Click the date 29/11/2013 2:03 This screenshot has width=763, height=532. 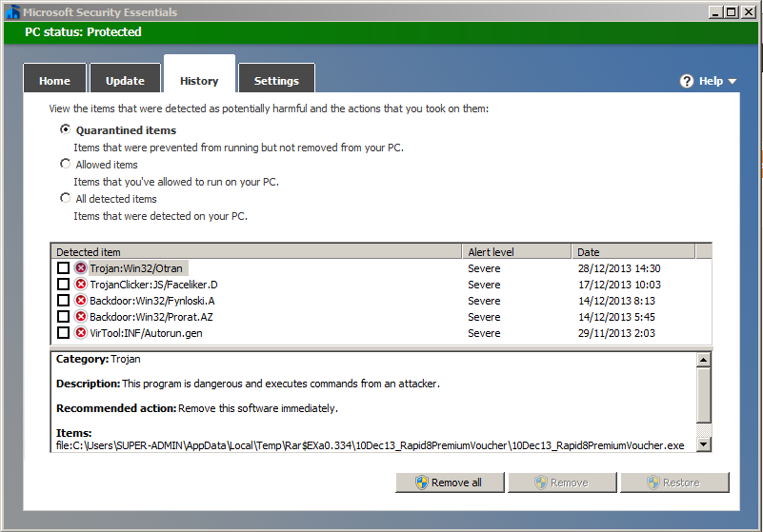point(616,333)
